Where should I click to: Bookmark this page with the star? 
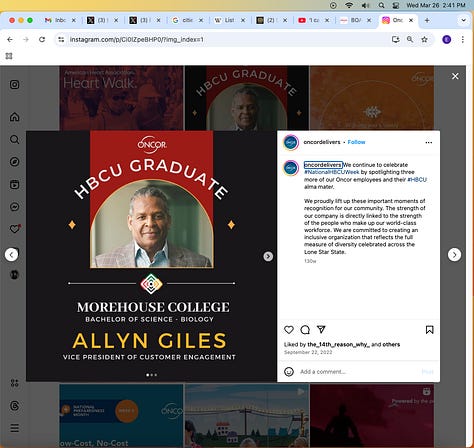coord(424,39)
